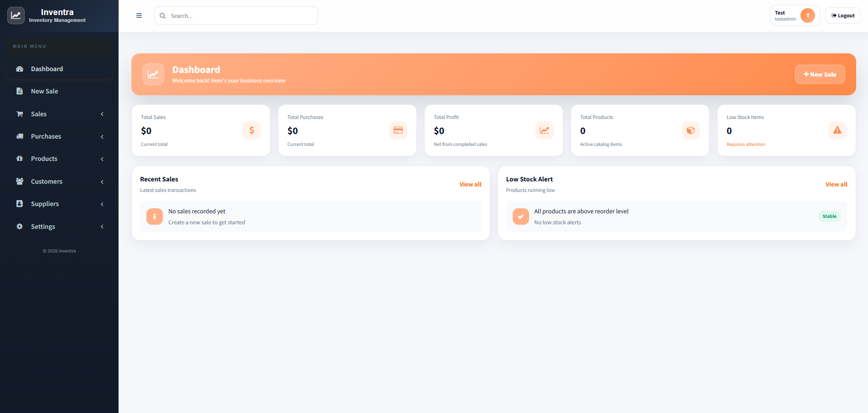Click the orange user avatar T
868x413 pixels.
click(807, 15)
